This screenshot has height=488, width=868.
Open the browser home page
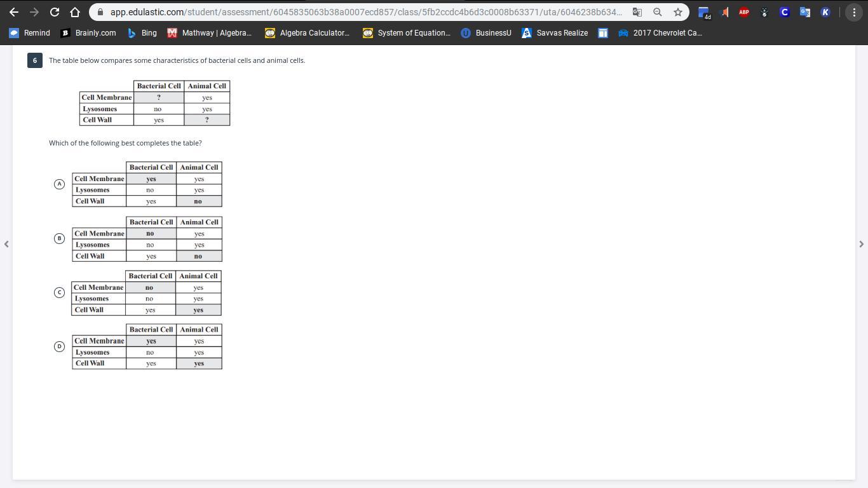tap(75, 12)
